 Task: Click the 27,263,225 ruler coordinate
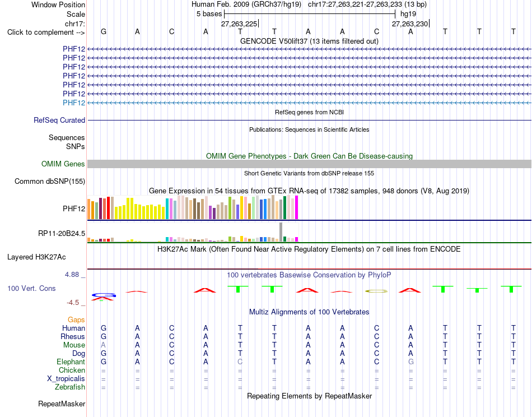pos(239,24)
